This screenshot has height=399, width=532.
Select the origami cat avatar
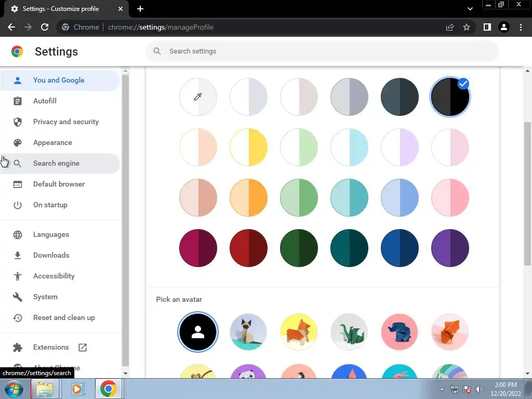[x=248, y=332]
